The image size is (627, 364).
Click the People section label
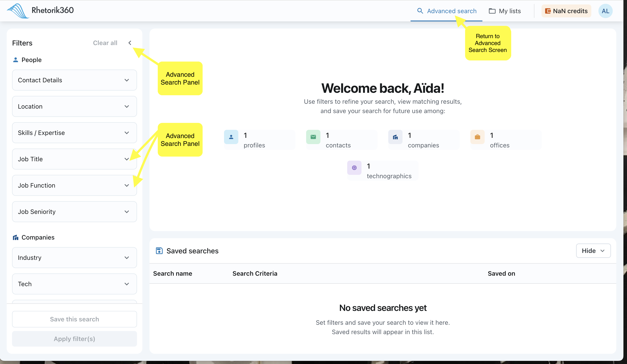tap(31, 60)
